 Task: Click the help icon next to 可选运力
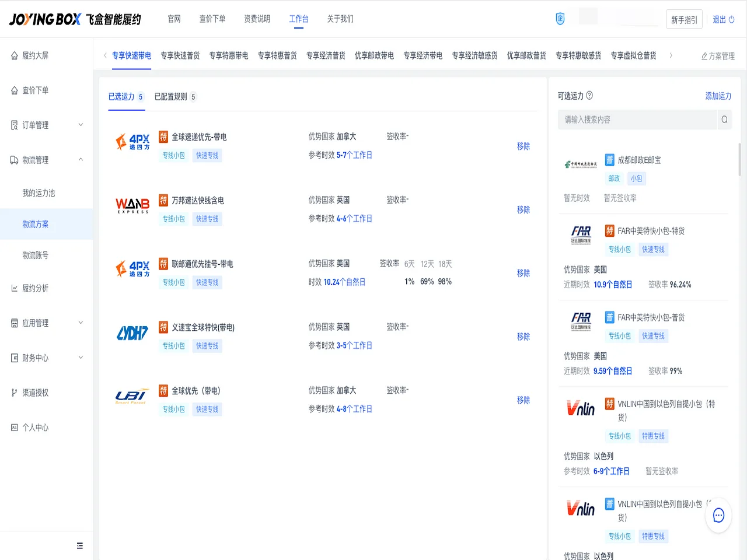tap(588, 96)
